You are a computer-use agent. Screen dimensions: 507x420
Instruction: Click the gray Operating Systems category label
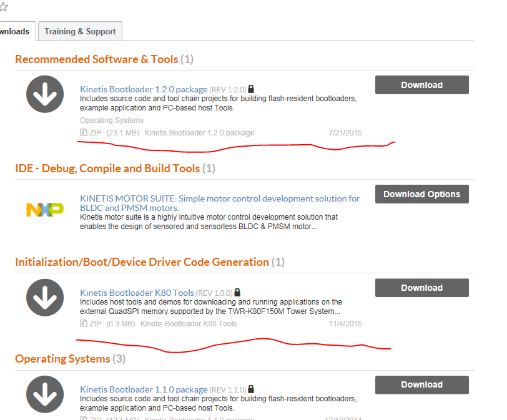click(x=112, y=120)
